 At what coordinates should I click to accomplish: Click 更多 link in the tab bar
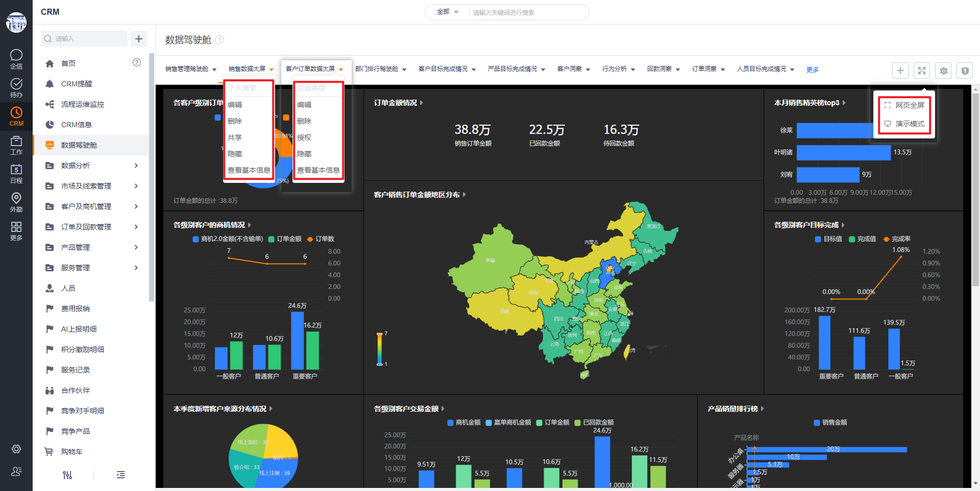[812, 69]
